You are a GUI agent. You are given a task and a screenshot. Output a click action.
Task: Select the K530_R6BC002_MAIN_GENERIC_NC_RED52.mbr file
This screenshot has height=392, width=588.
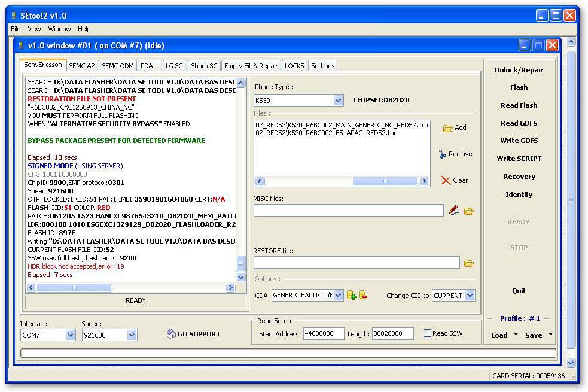[x=342, y=125]
